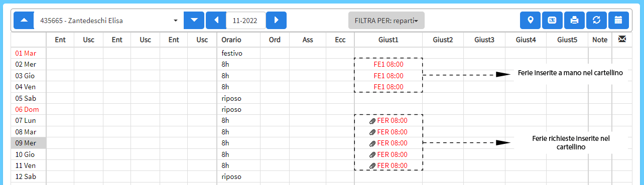This screenshot has height=185, width=644.
Task: Select the FE1 08:00 entry on 02 Mer
Action: (x=389, y=64)
